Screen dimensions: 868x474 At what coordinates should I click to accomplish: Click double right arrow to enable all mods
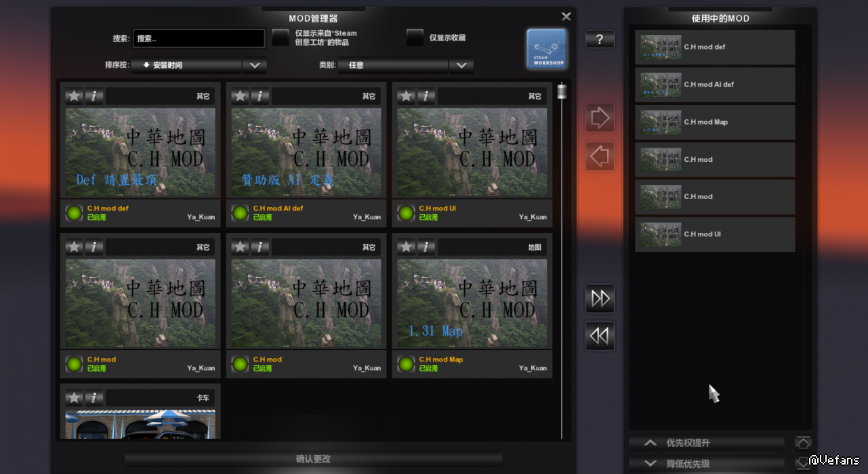tap(600, 299)
